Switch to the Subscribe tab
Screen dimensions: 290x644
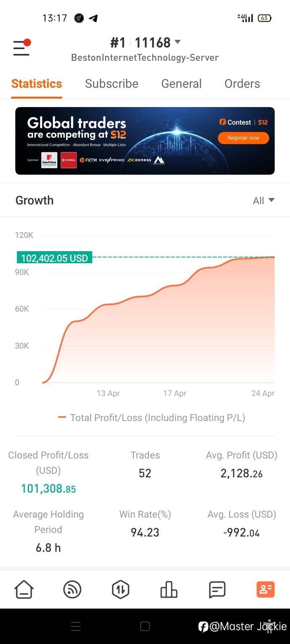112,84
